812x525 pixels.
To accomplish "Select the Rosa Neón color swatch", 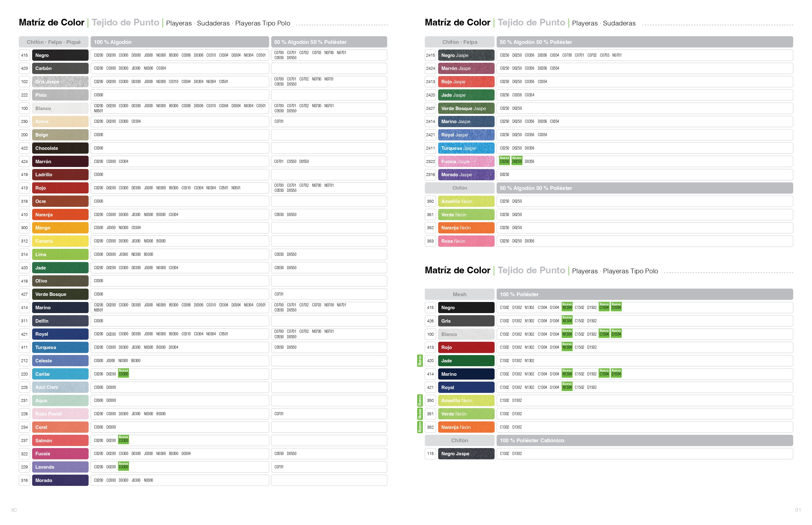I will 466,241.
